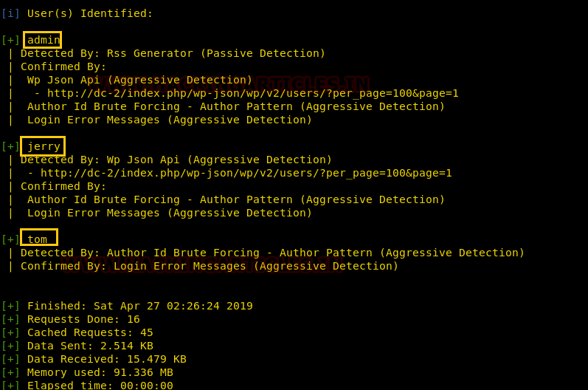This screenshot has height=390, width=588.
Task: Click the [+] marker beside tom
Action: point(10,239)
